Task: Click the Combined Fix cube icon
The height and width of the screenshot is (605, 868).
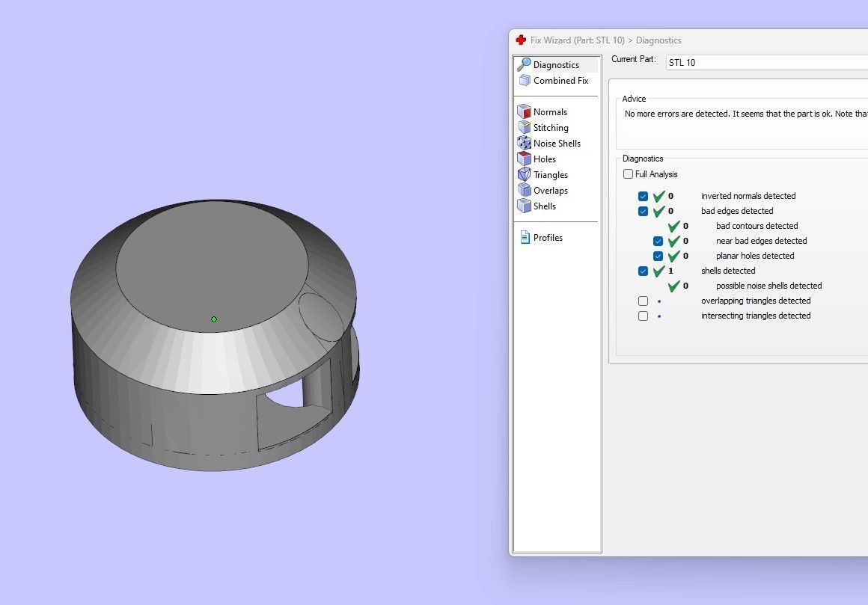Action: (x=525, y=80)
